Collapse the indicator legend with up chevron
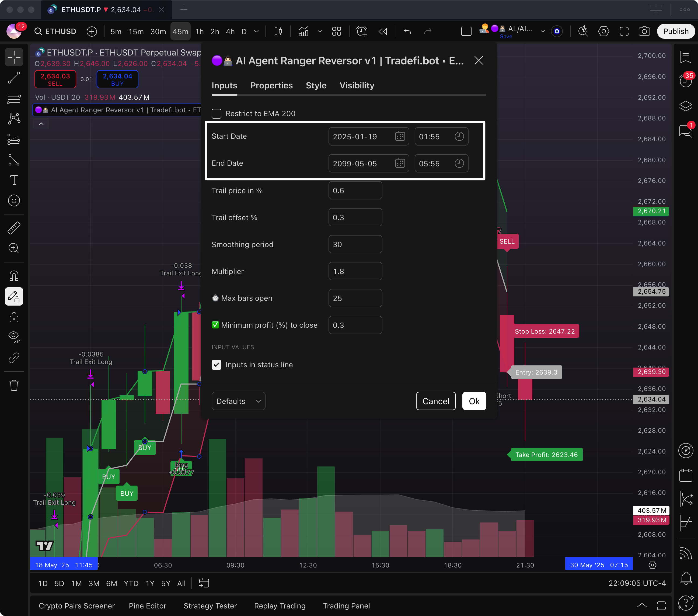698x616 pixels. [41, 124]
